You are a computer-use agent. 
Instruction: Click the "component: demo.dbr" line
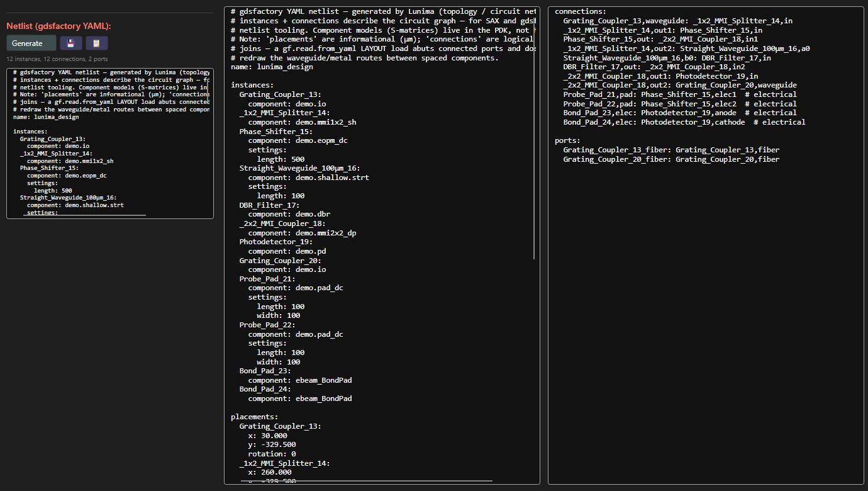click(x=289, y=214)
